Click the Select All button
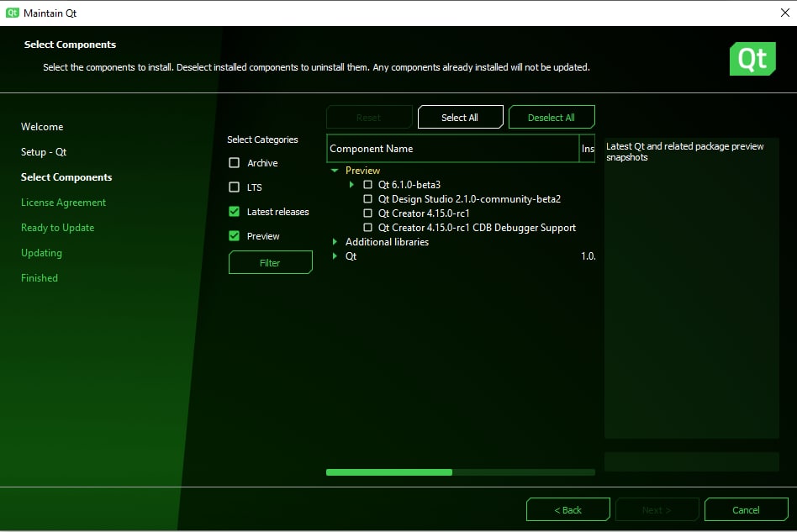The image size is (797, 532). point(460,118)
